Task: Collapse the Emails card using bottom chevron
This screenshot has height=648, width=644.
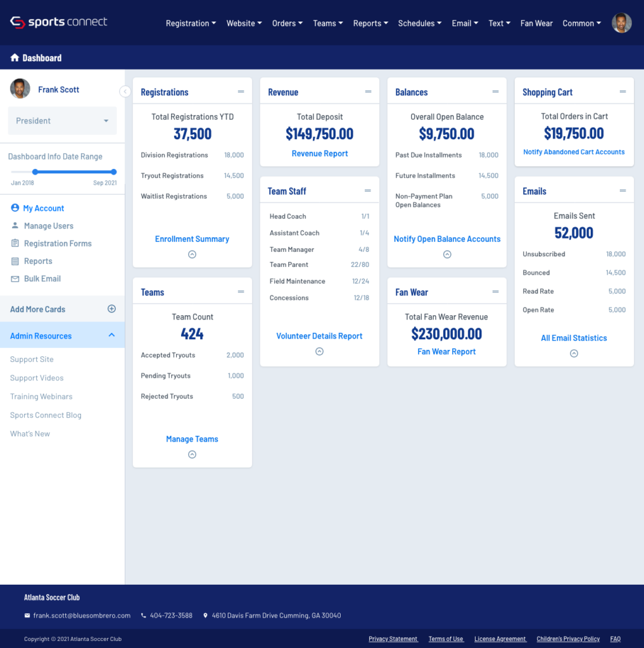Action: [x=574, y=354]
